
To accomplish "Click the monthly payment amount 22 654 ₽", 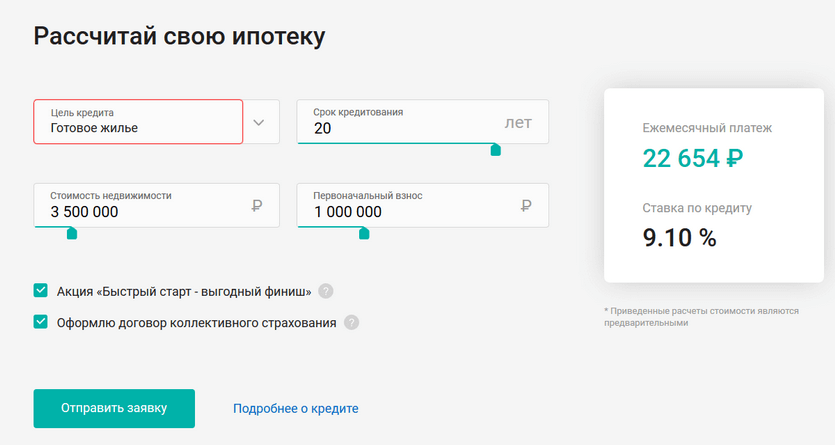I will pyautogui.click(x=693, y=158).
